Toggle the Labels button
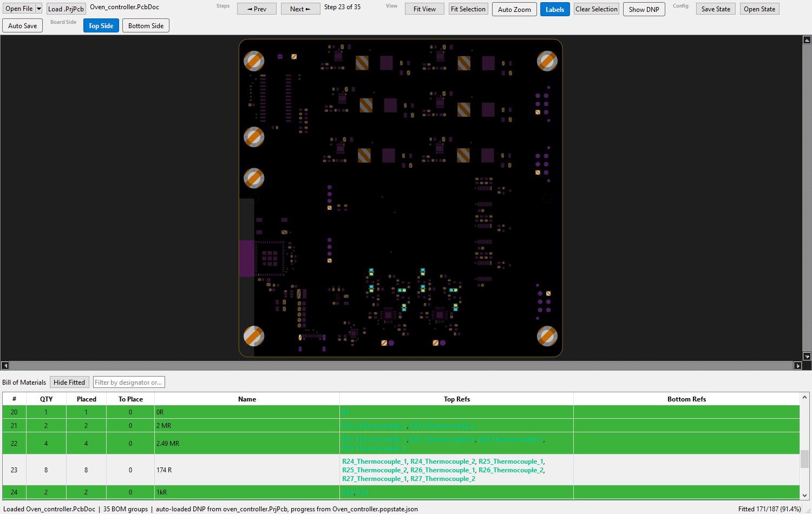Image resolution: width=812 pixels, height=514 pixels. coord(555,9)
